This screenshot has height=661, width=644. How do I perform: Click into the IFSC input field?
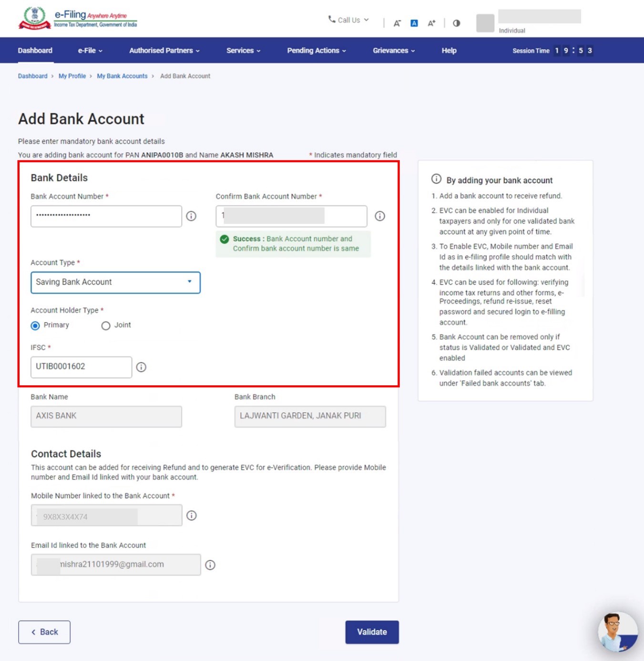point(81,367)
